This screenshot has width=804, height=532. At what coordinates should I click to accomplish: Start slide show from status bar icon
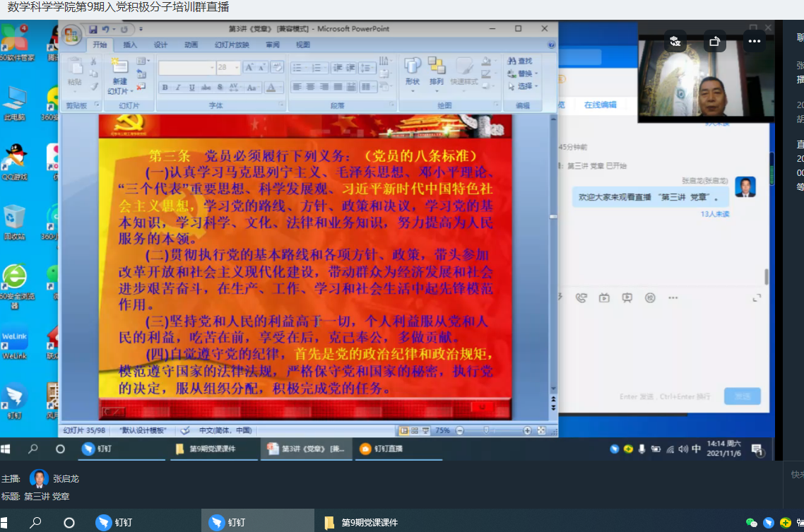pyautogui.click(x=425, y=430)
